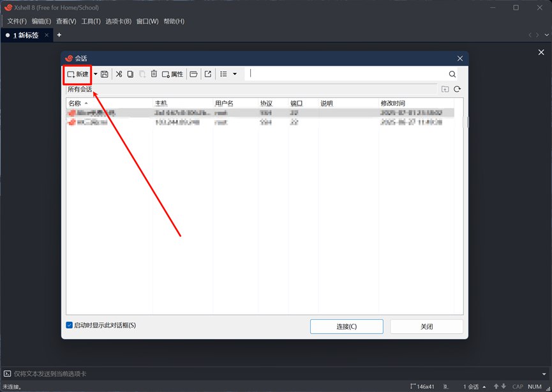Open the 工具 menu
Screen dimensions: 552x392
point(91,20)
